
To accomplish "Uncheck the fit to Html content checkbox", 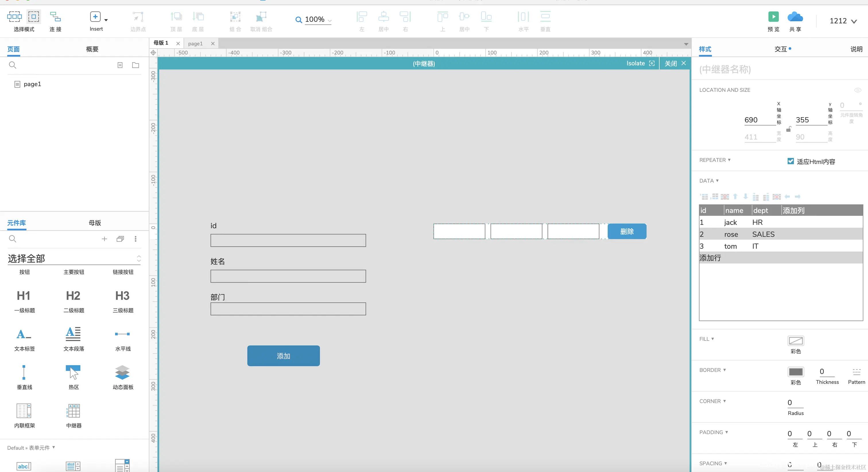I will [x=790, y=161].
